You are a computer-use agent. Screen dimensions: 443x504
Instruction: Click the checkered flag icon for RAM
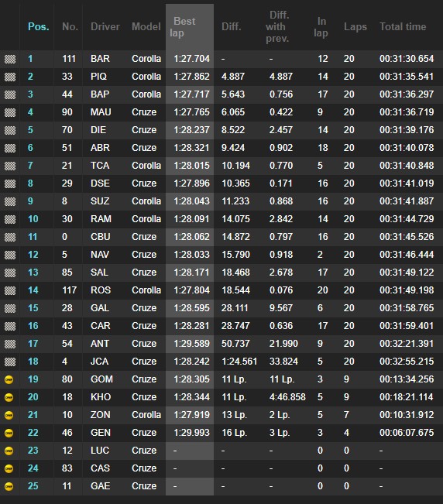tap(9, 219)
